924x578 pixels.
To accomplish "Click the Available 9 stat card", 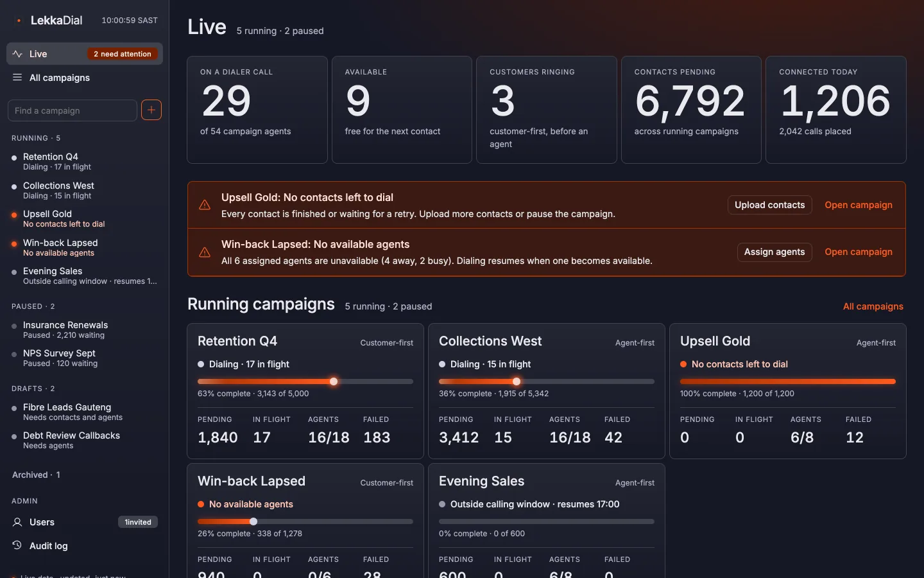I will [402, 110].
